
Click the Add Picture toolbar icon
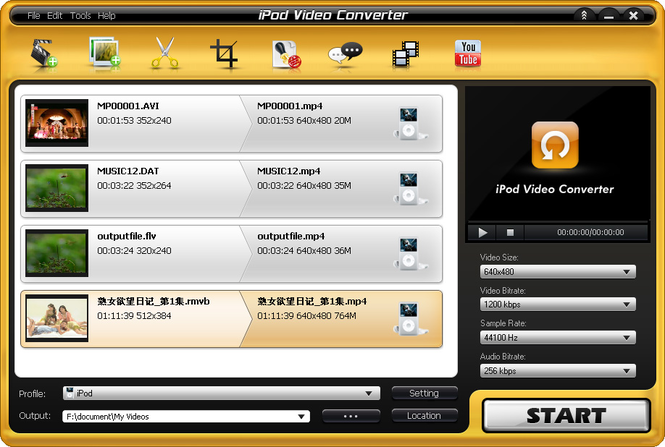coord(104,52)
